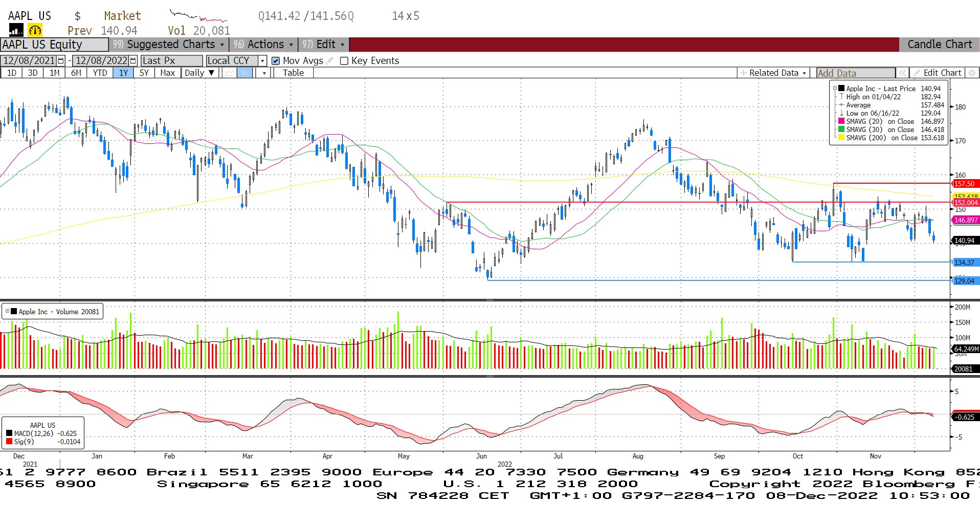Click the AAPL US Equity security field
Viewport: 980px width, 524px height.
[x=54, y=45]
